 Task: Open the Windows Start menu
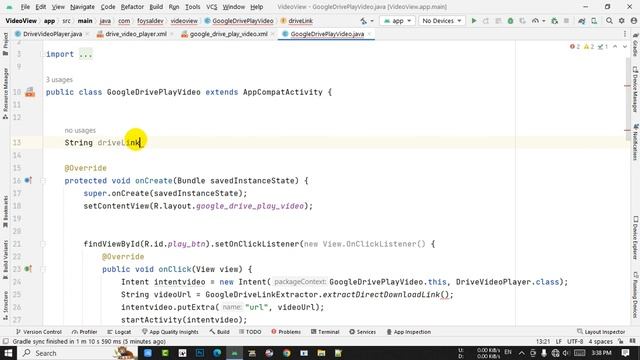[8, 353]
